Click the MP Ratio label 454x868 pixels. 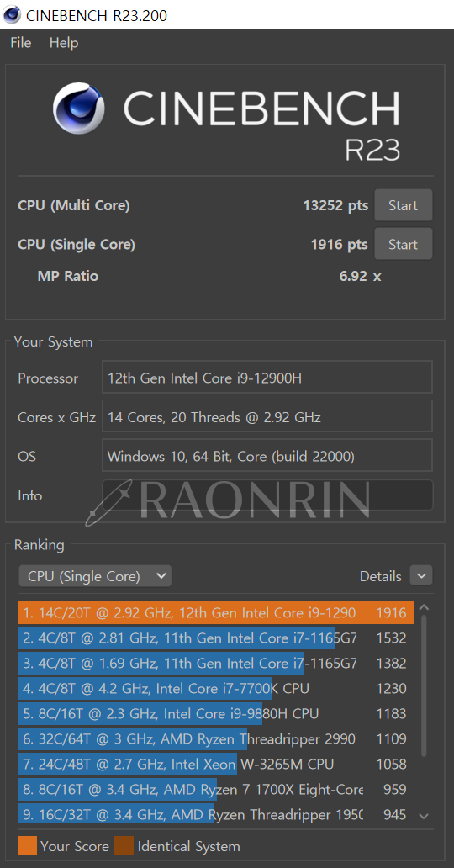click(x=67, y=276)
